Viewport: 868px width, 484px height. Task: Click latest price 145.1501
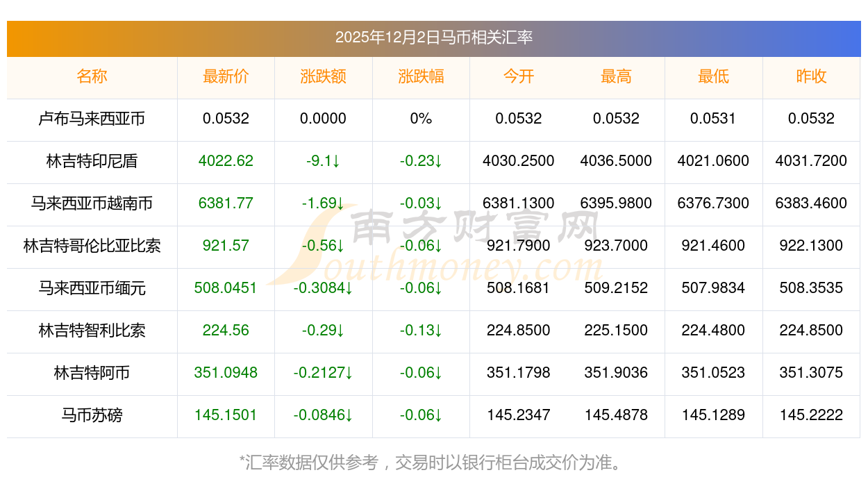pyautogui.click(x=226, y=415)
